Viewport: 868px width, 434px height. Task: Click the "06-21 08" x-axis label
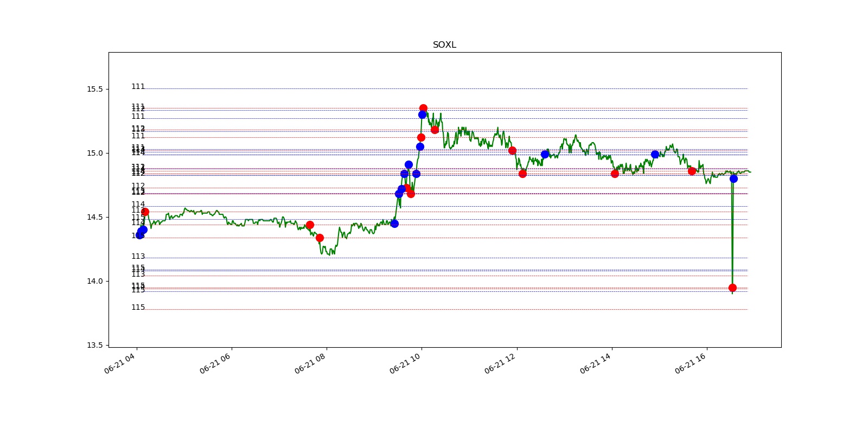click(x=310, y=363)
